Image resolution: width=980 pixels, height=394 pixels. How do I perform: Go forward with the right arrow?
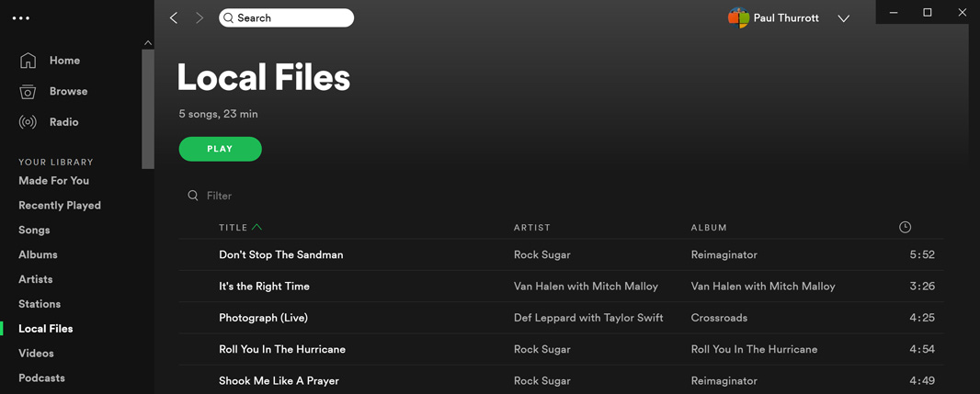tap(199, 18)
